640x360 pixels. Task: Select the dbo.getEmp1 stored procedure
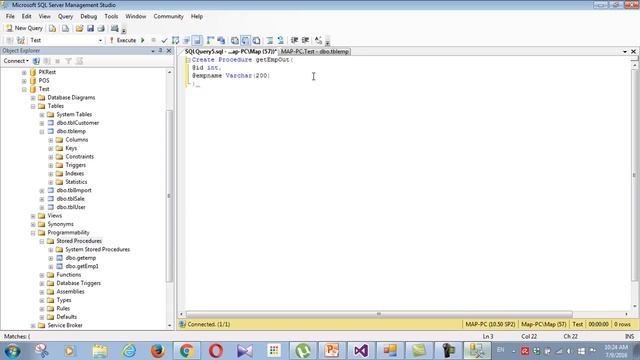coord(82,266)
